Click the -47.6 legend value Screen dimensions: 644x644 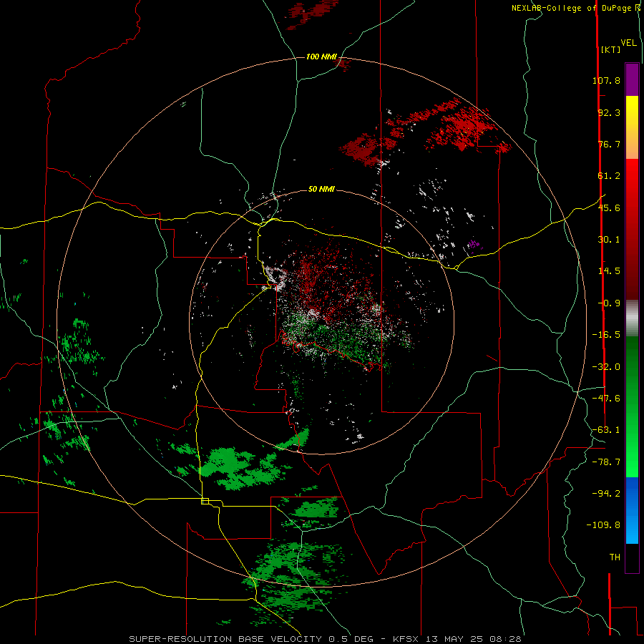coord(606,399)
